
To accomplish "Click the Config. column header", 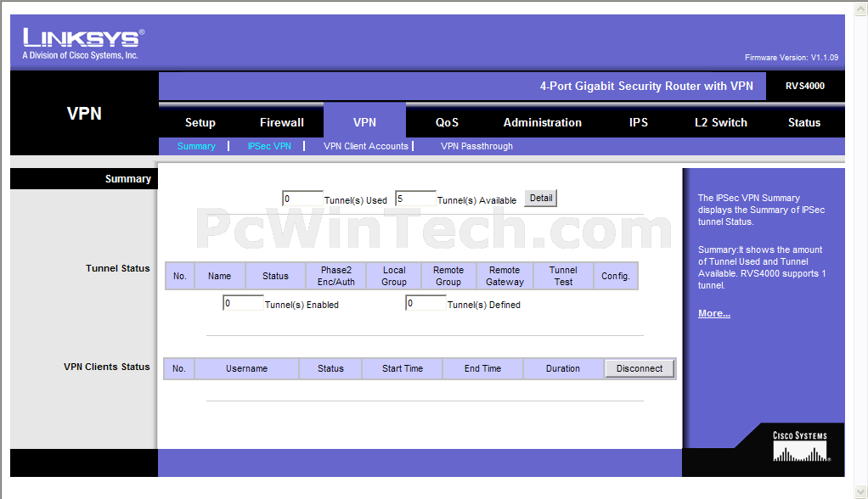I will pyautogui.click(x=616, y=276).
